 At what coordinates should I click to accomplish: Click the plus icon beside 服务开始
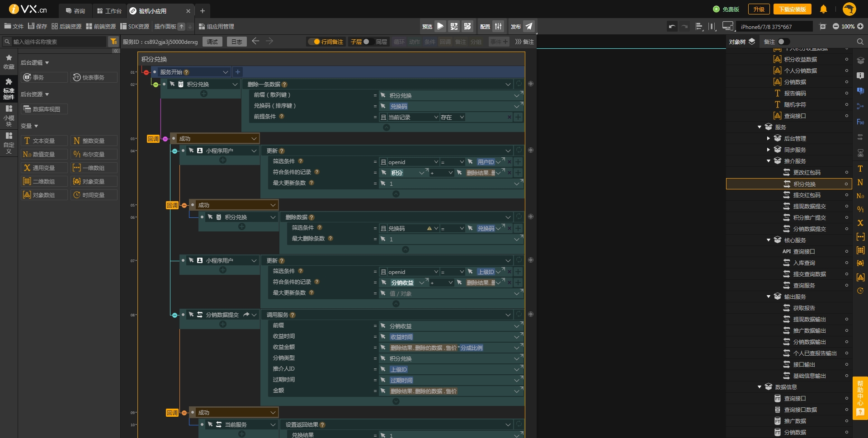[238, 72]
